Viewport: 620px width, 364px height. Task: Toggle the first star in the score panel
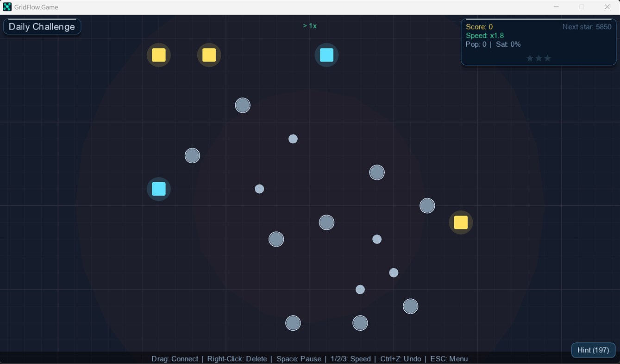coord(530,58)
